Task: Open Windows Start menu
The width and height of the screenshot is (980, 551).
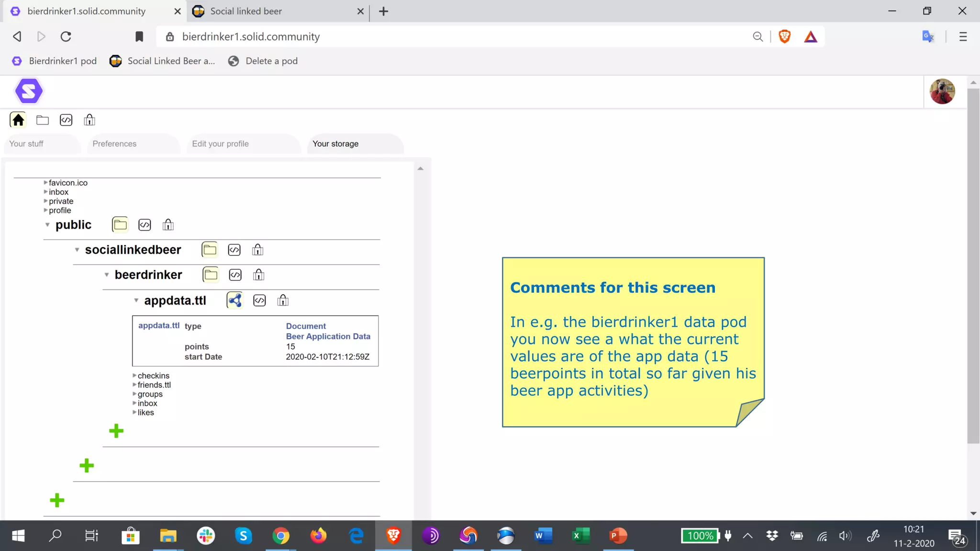Action: 18,536
